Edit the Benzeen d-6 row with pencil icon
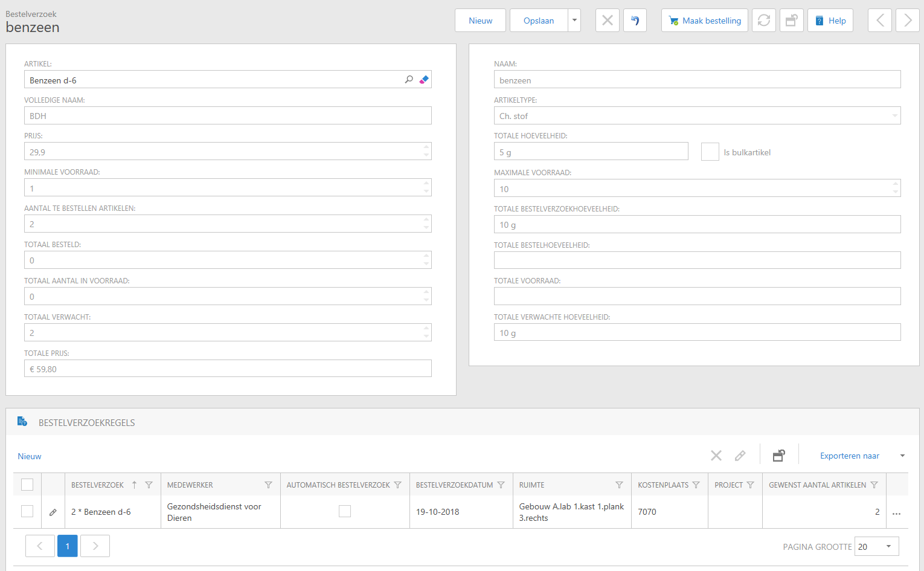This screenshot has height=571, width=924. 53,512
